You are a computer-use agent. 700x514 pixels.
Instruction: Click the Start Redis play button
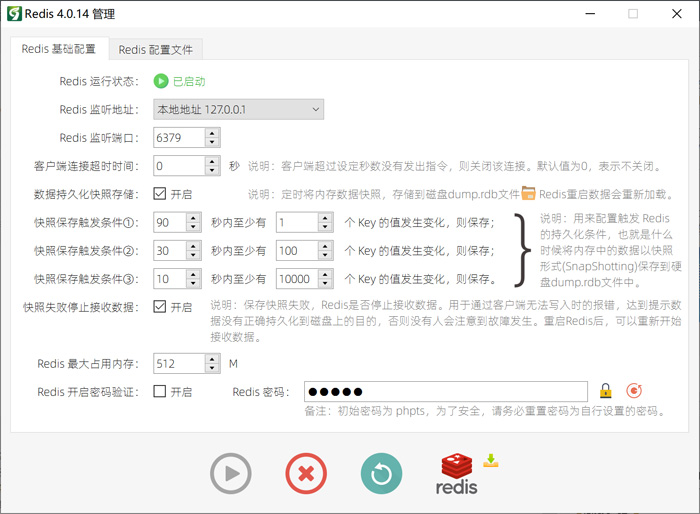[x=231, y=473]
